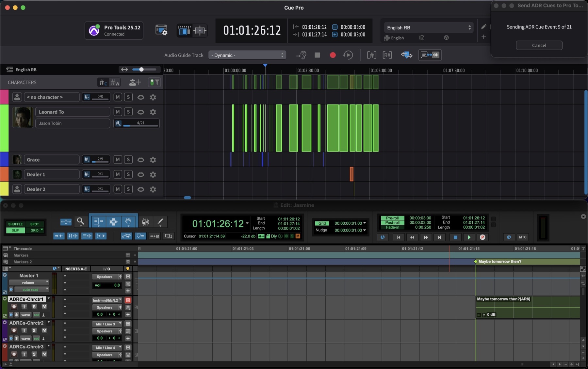This screenshot has width=588, height=369.
Task: Mute the Leonard To character
Action: (118, 112)
